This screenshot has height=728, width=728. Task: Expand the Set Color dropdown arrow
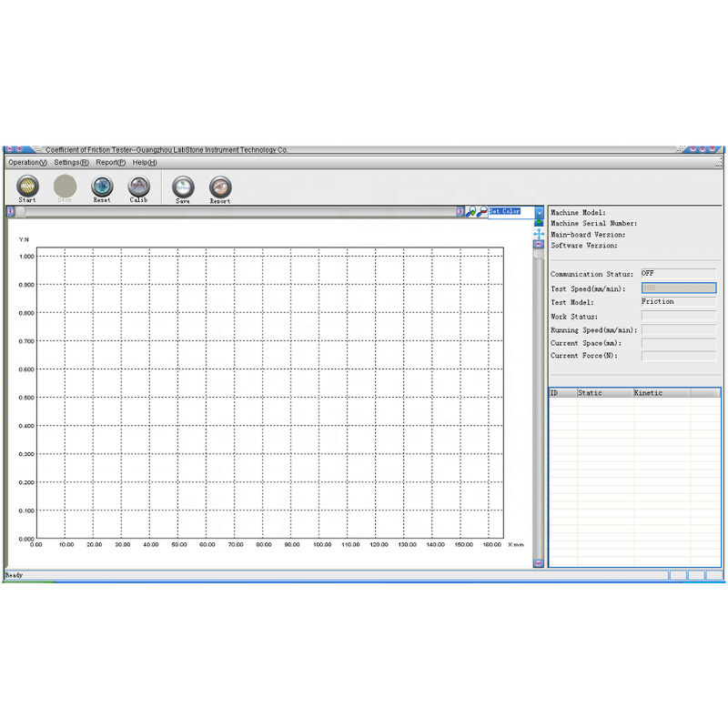coord(539,212)
